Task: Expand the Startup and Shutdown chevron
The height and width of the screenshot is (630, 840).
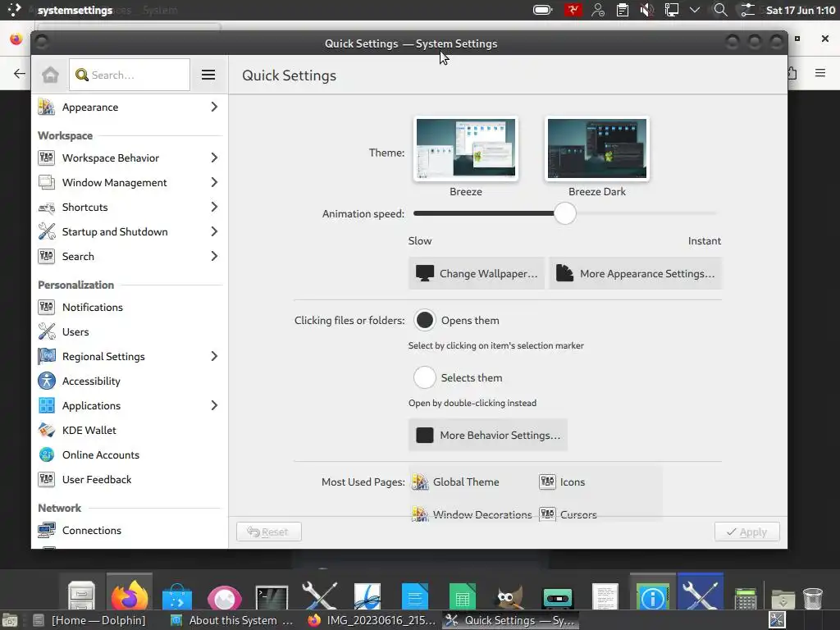Action: pos(214,231)
